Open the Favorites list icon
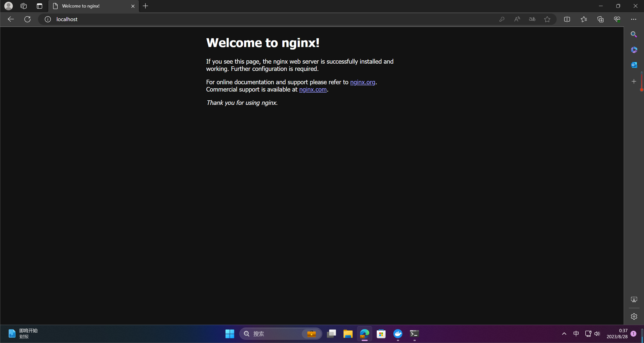Image resolution: width=644 pixels, height=343 pixels. coord(584,19)
